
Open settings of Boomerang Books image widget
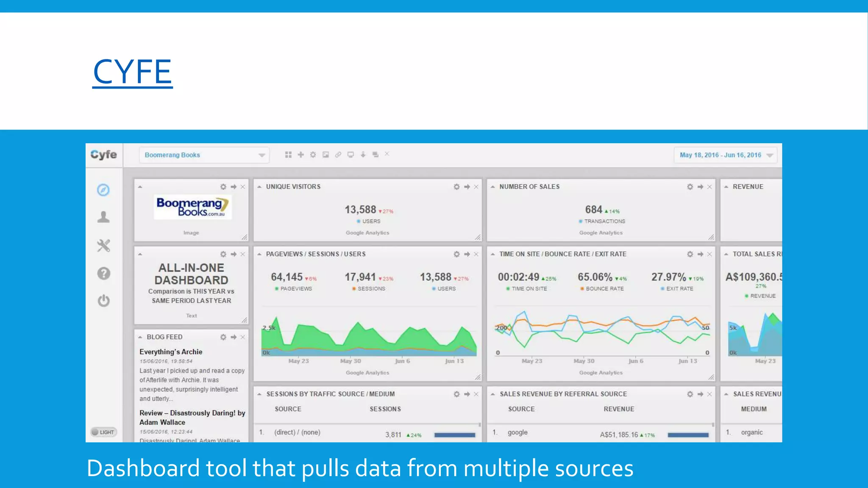[x=223, y=187]
